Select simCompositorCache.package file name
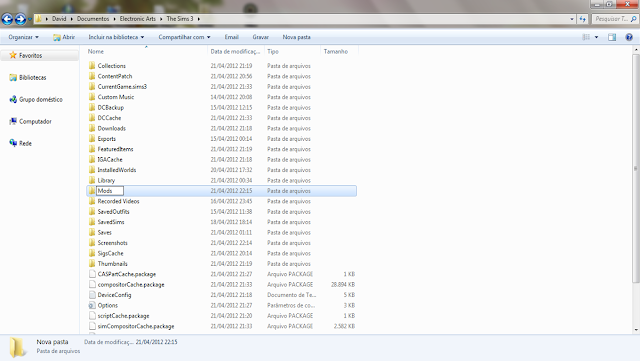 click(136, 326)
